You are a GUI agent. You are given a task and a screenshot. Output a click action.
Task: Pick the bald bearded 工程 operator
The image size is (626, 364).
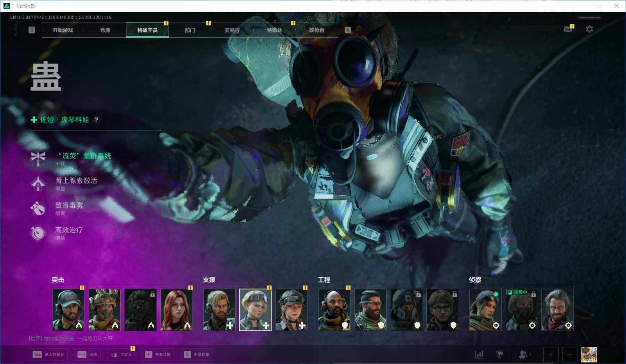click(334, 310)
